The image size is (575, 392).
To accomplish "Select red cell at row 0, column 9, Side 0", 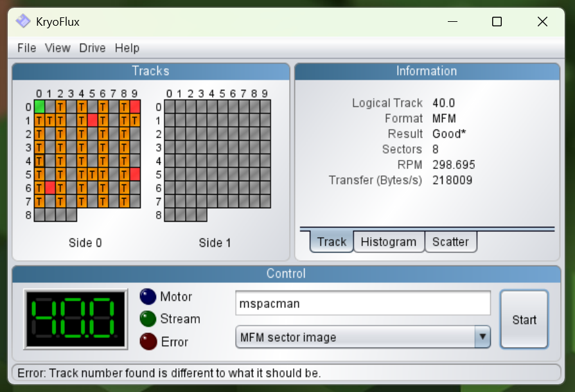I will [x=136, y=107].
